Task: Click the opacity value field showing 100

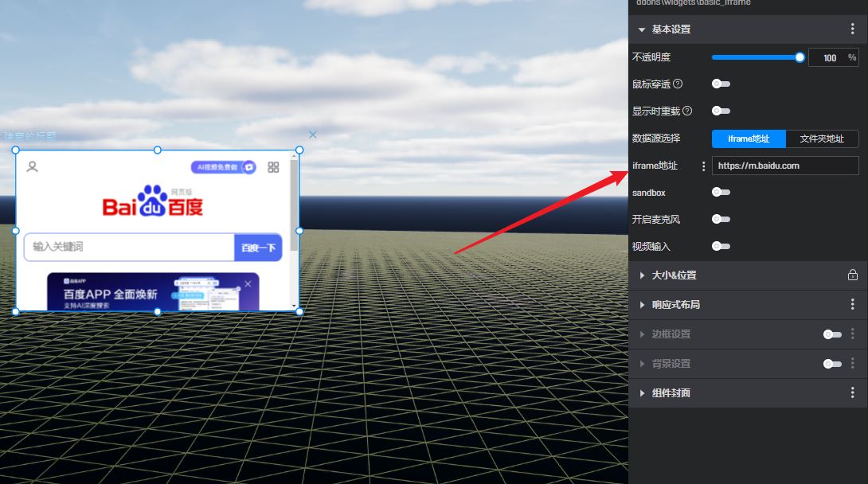Action: (834, 57)
